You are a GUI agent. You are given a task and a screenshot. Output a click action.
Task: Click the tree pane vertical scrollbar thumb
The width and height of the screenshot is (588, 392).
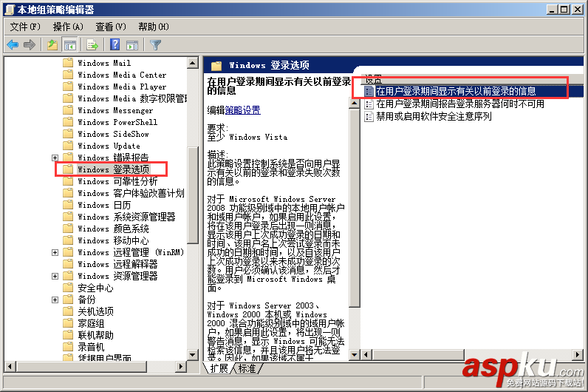point(193,195)
